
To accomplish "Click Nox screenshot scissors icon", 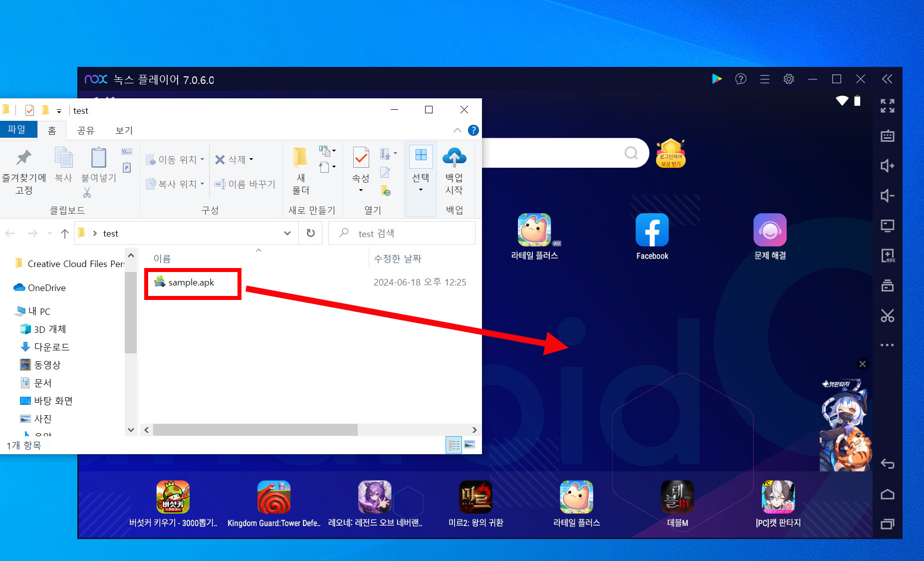I will click(x=887, y=315).
